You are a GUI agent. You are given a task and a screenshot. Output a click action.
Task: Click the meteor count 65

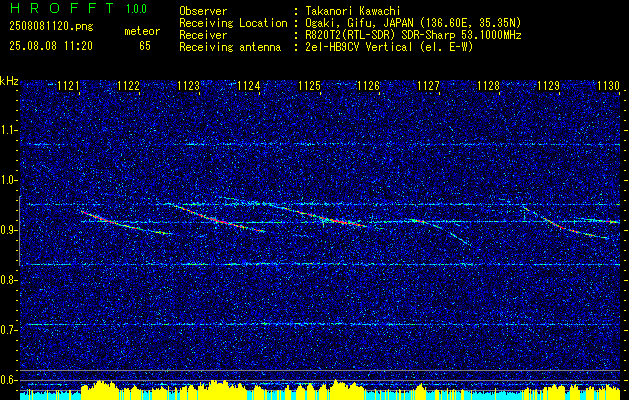click(145, 46)
